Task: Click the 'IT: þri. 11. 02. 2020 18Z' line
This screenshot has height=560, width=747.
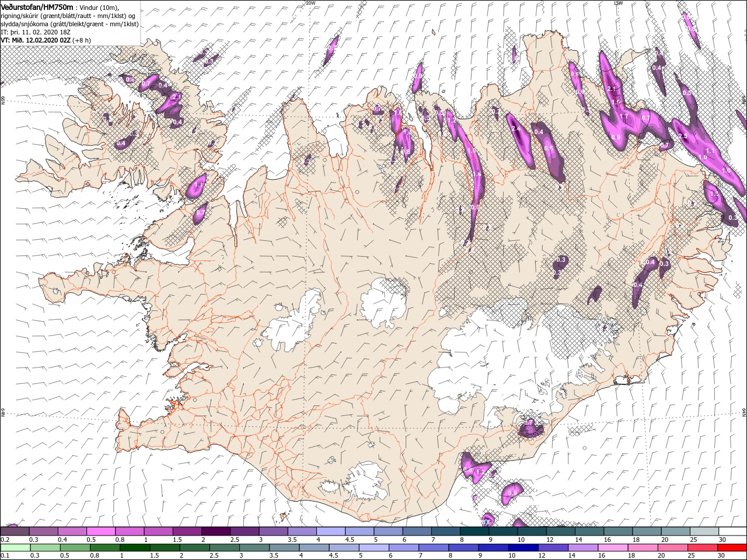Action: [36, 32]
